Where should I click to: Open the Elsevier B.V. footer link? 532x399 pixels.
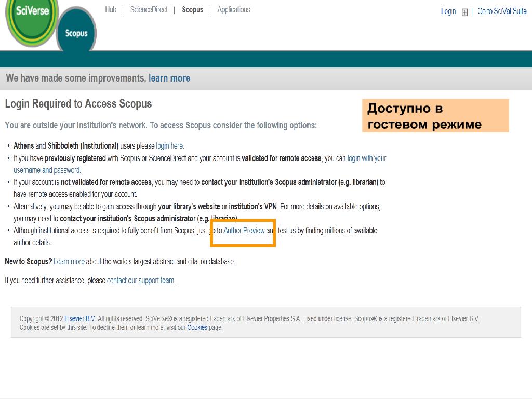point(79,318)
